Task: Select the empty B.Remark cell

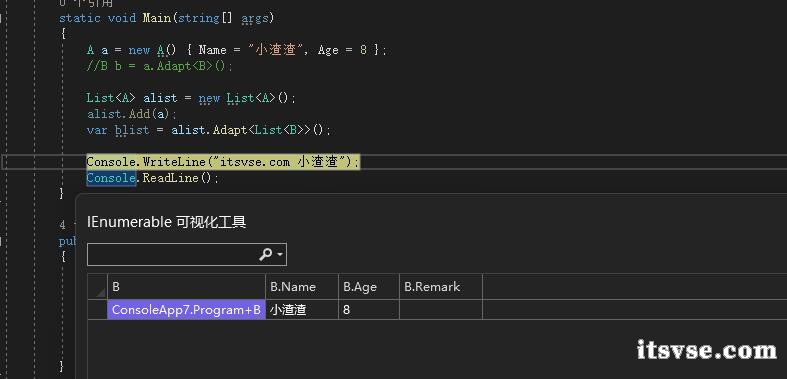Action: pyautogui.click(x=441, y=310)
